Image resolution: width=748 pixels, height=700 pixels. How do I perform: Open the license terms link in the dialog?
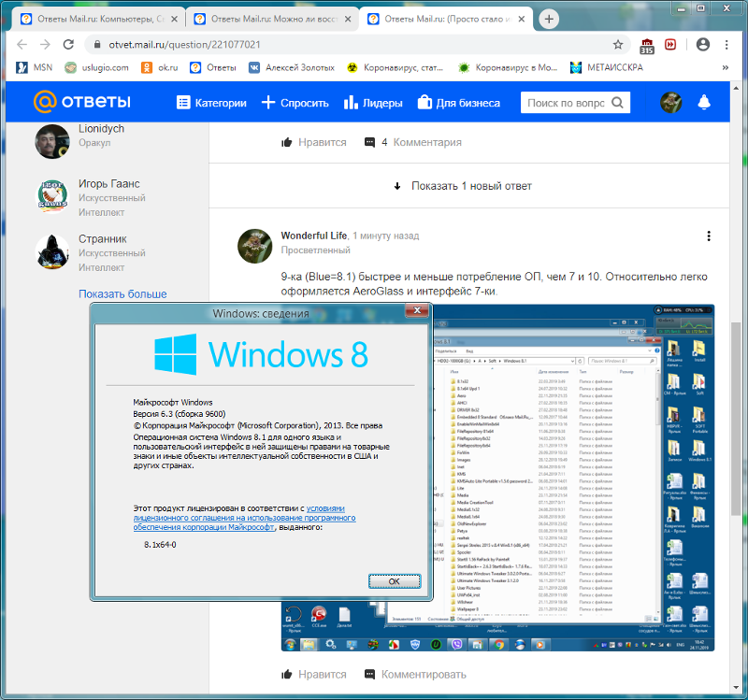(x=244, y=518)
